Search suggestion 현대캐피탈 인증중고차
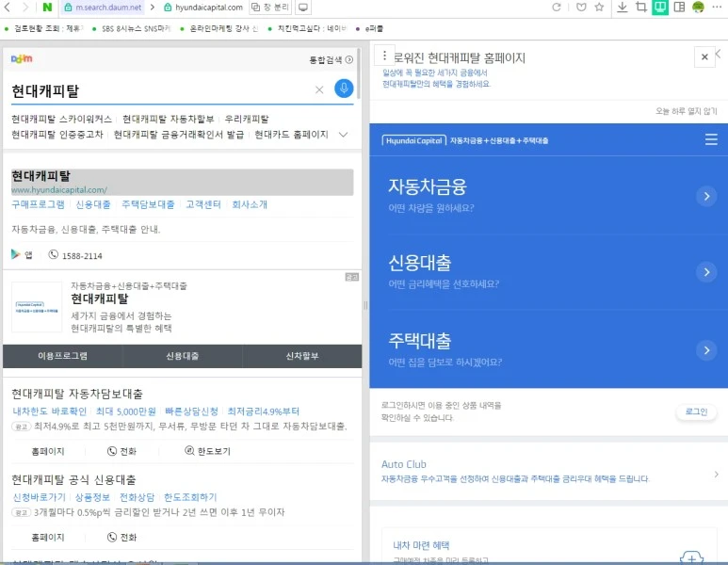Image resolution: width=728 pixels, height=565 pixels. [x=57, y=135]
